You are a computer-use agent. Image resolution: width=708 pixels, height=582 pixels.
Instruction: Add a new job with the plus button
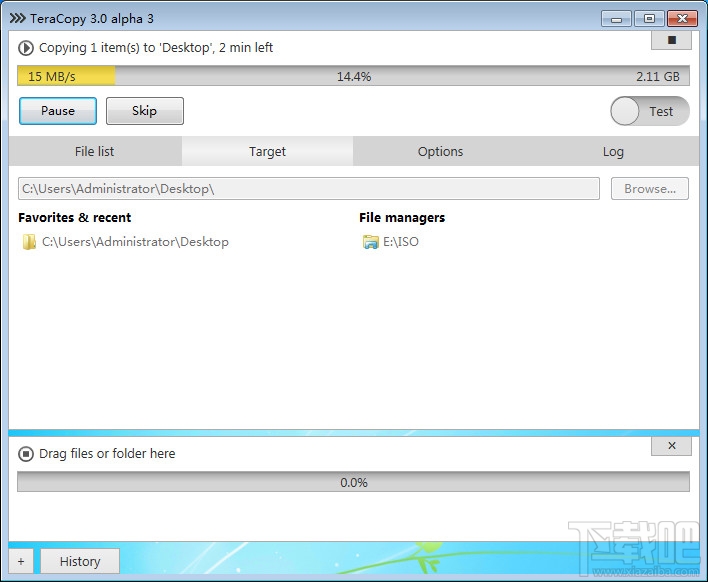pos(21,561)
